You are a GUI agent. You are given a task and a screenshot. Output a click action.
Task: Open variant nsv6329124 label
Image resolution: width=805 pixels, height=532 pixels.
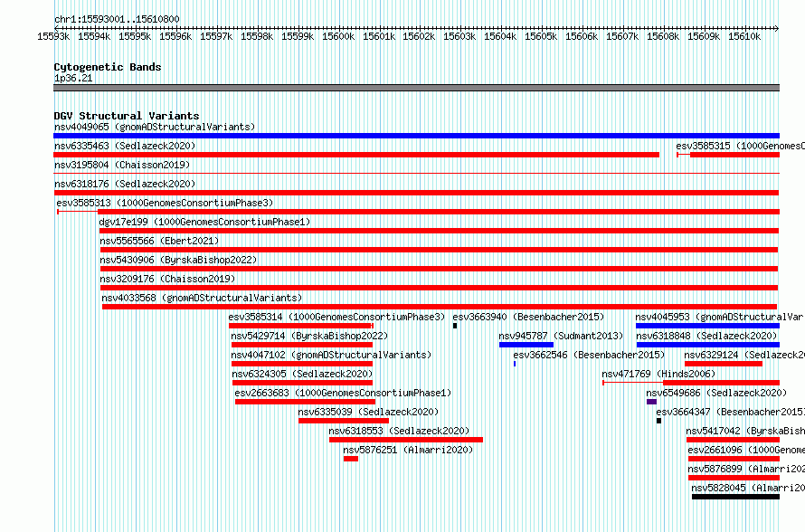tap(744, 355)
